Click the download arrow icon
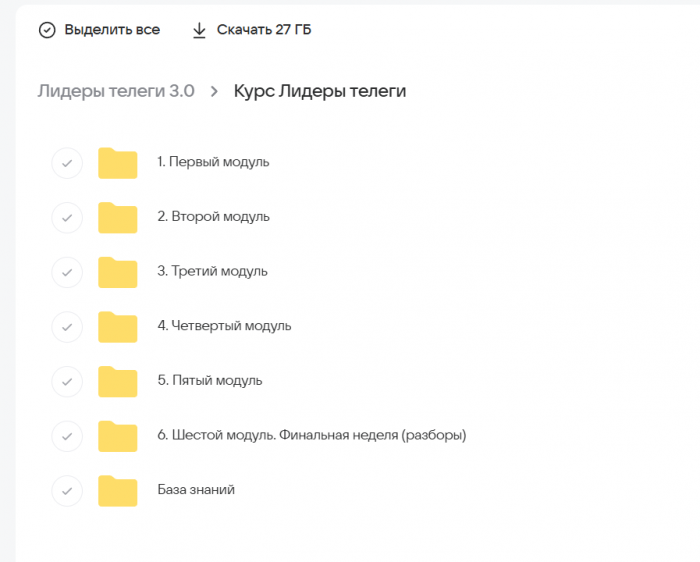Image resolution: width=700 pixels, height=562 pixels. (x=199, y=30)
